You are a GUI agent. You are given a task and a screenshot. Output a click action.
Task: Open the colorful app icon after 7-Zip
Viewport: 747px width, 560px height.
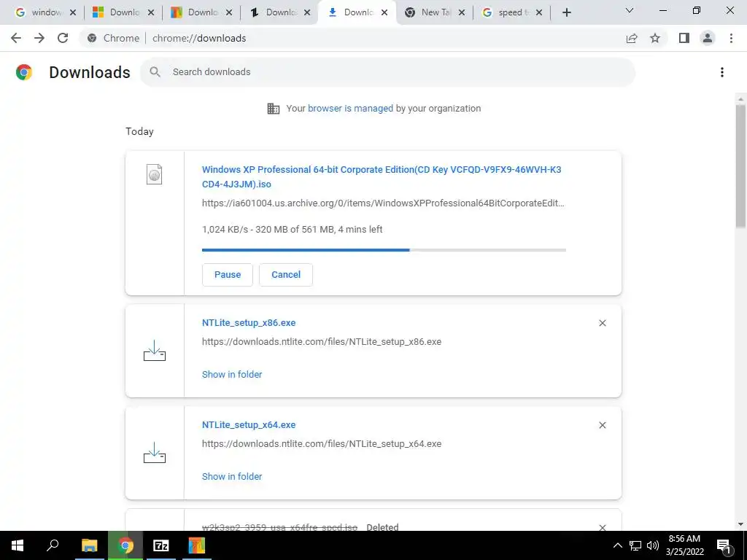(x=196, y=545)
